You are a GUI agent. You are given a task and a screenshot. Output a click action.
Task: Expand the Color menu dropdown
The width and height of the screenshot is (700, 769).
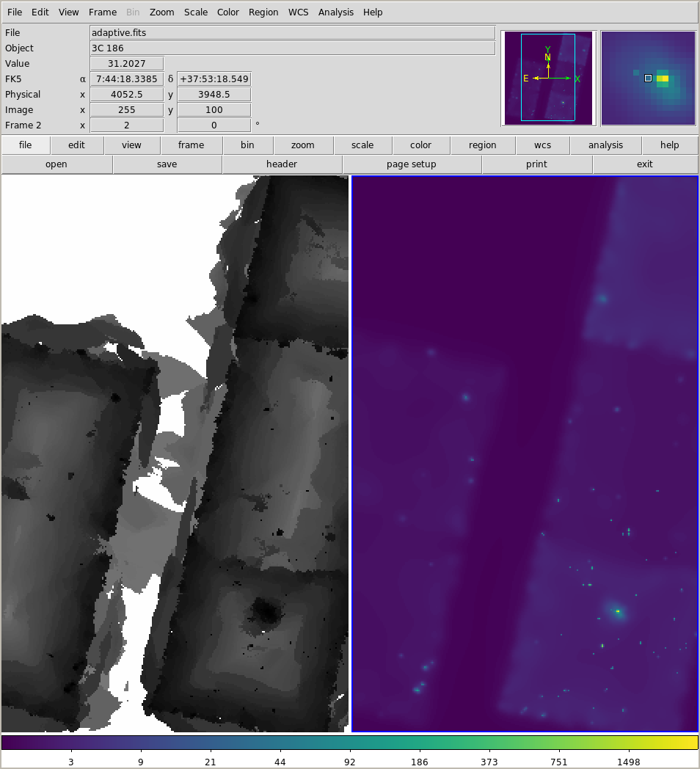pyautogui.click(x=228, y=12)
